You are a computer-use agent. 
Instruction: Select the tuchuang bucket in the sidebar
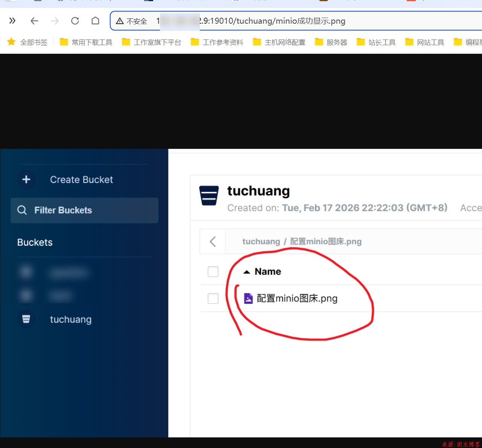coord(71,319)
